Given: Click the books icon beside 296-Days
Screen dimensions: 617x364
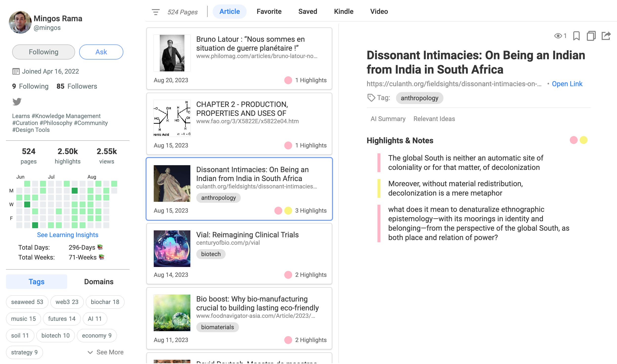Looking at the screenshot, I should coord(100,247).
